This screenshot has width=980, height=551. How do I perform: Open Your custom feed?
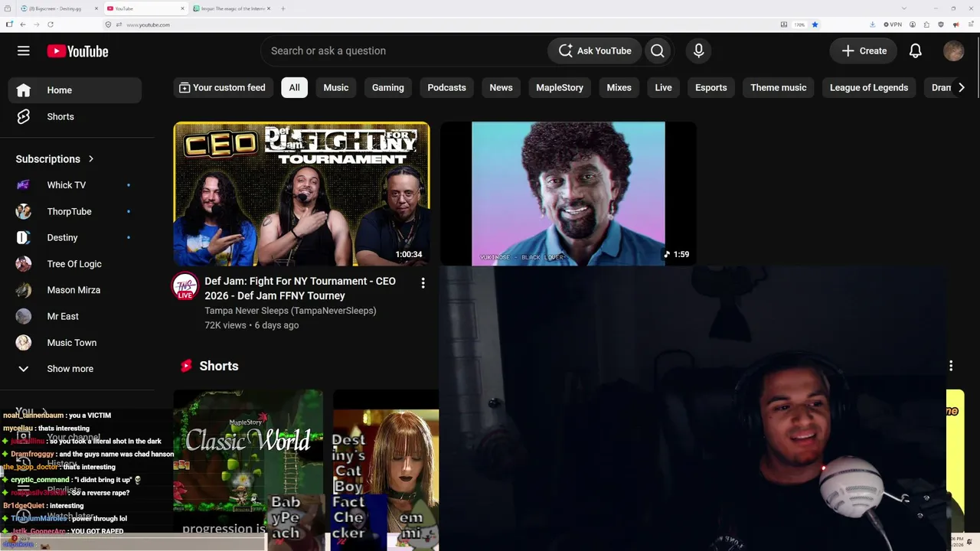[222, 87]
